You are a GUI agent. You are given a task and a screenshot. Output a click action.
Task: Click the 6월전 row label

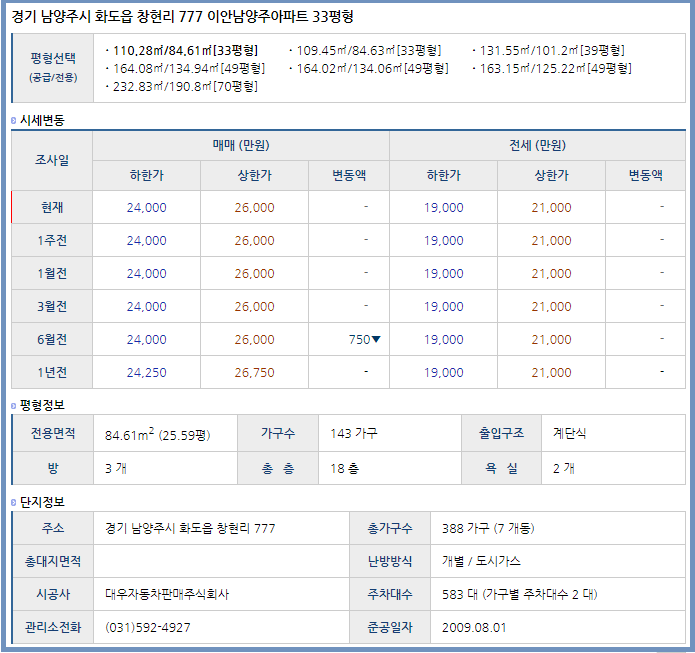(x=52, y=340)
